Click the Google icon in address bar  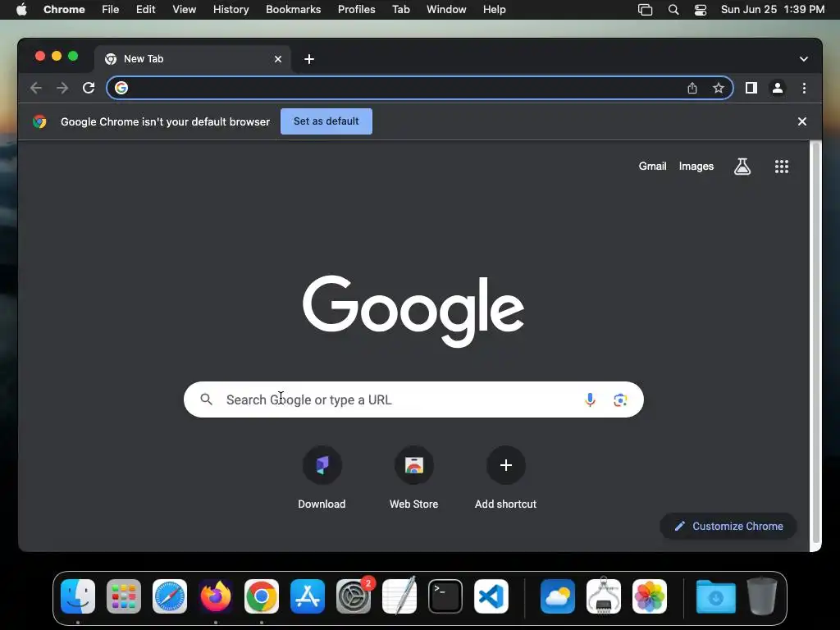click(121, 88)
